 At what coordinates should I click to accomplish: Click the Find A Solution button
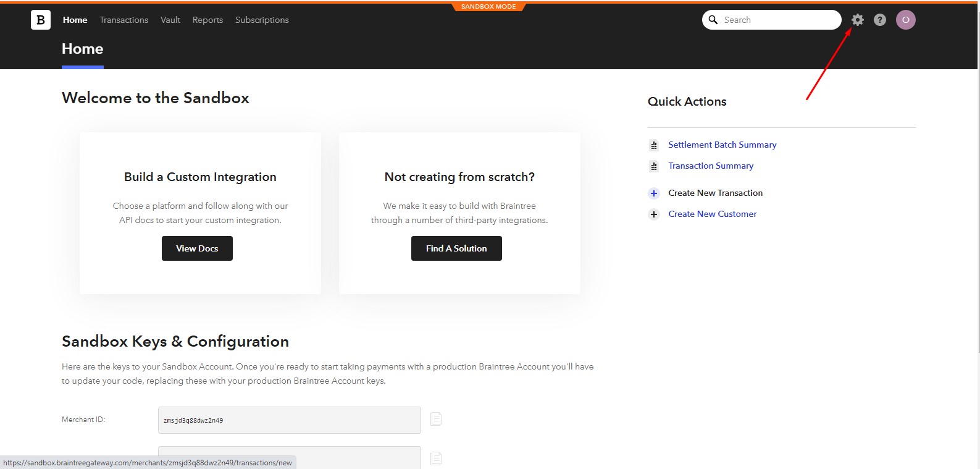pyautogui.click(x=456, y=248)
